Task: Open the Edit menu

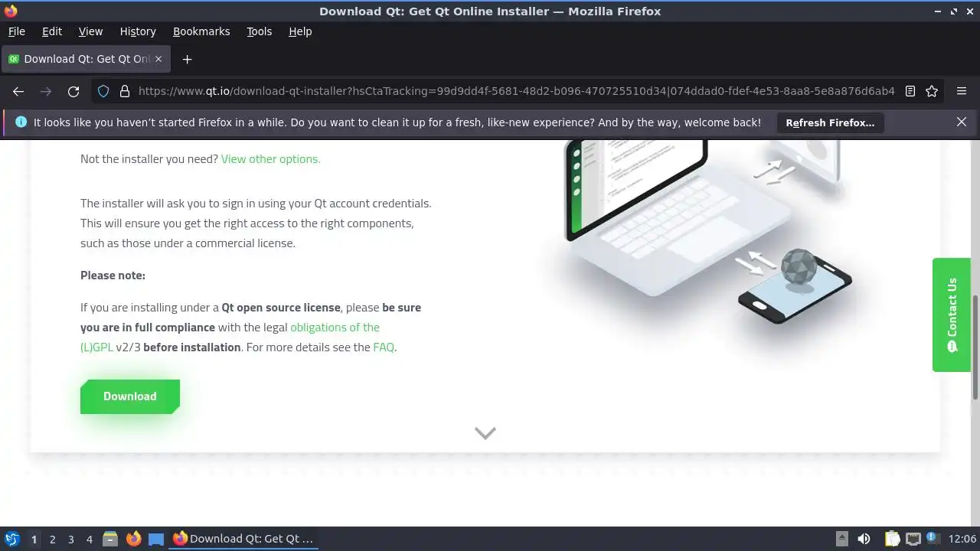Action: pyautogui.click(x=52, y=31)
